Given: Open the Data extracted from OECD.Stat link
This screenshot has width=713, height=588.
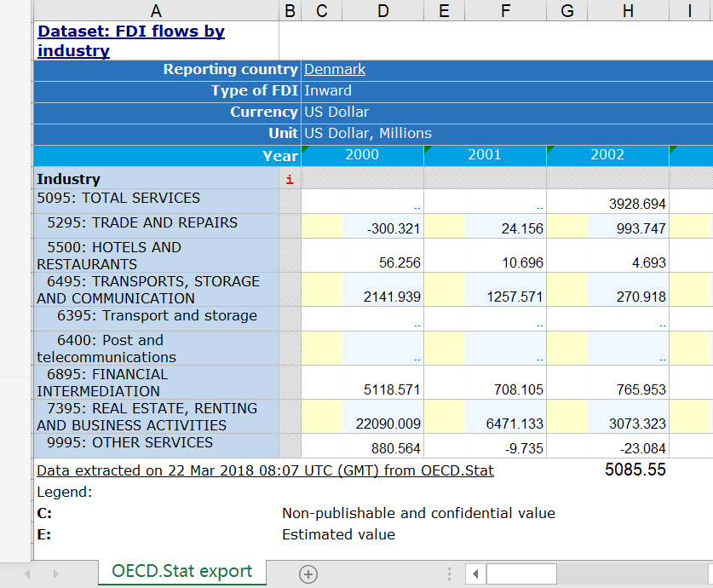Looking at the screenshot, I should pyautogui.click(x=265, y=470).
